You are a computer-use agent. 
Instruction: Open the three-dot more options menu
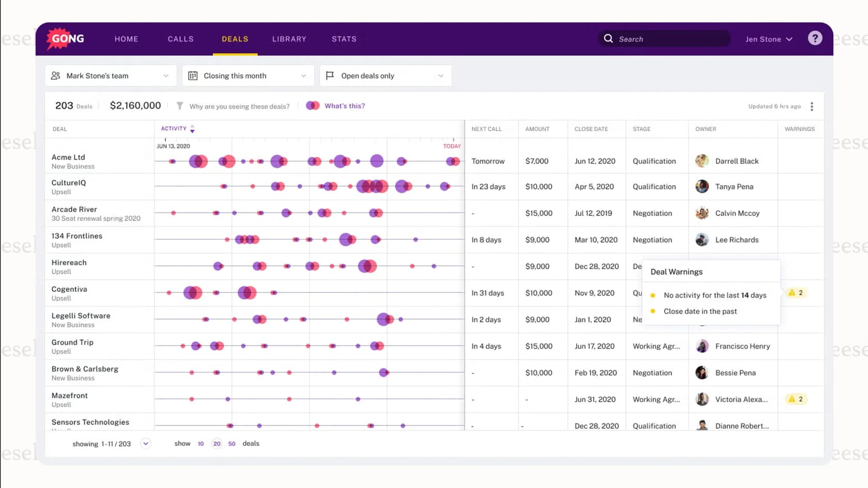[x=812, y=106]
